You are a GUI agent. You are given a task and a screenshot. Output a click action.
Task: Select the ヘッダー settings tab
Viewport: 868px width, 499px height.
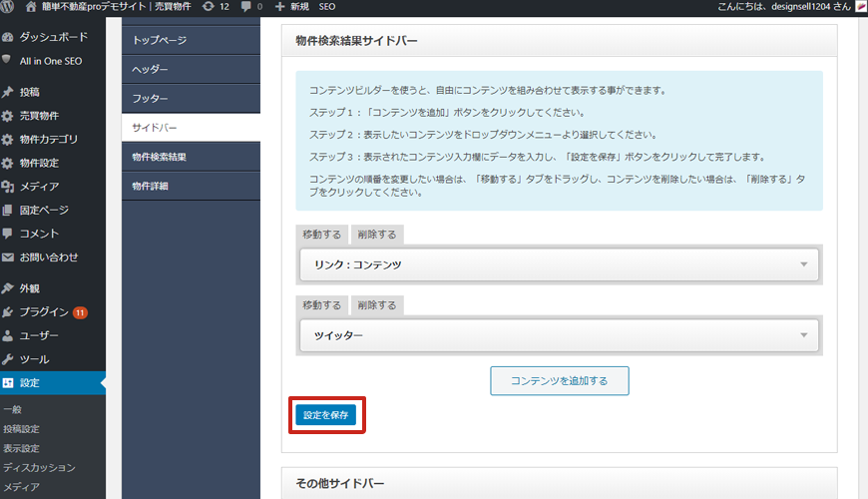tap(151, 70)
